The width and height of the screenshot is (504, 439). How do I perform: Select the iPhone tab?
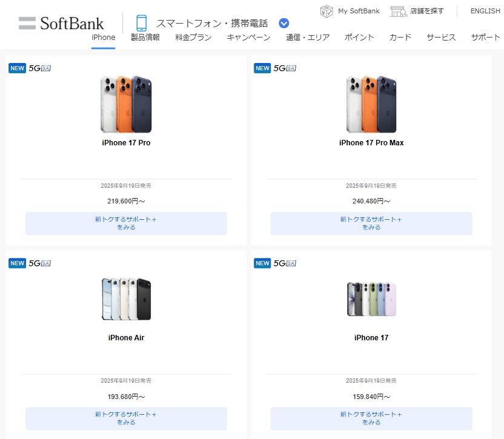pos(103,38)
